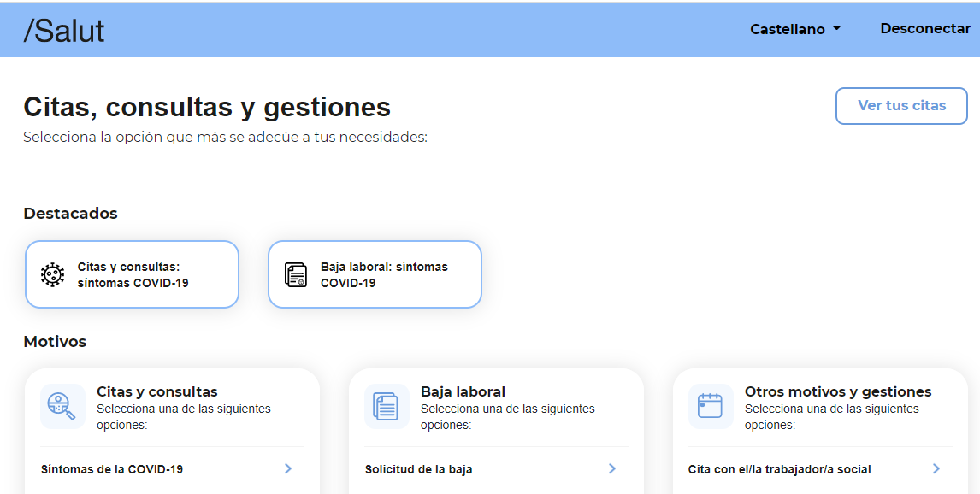
Task: Select Solicitud de la baja option
Action: point(496,469)
